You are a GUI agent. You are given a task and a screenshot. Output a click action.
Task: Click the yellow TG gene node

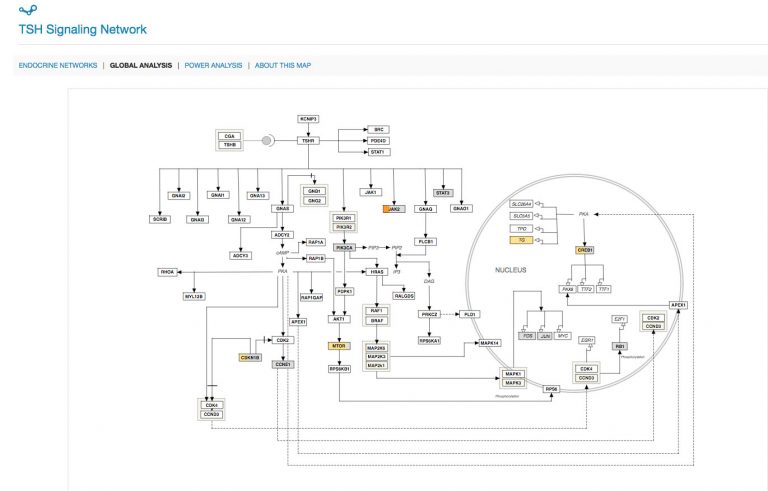(521, 240)
